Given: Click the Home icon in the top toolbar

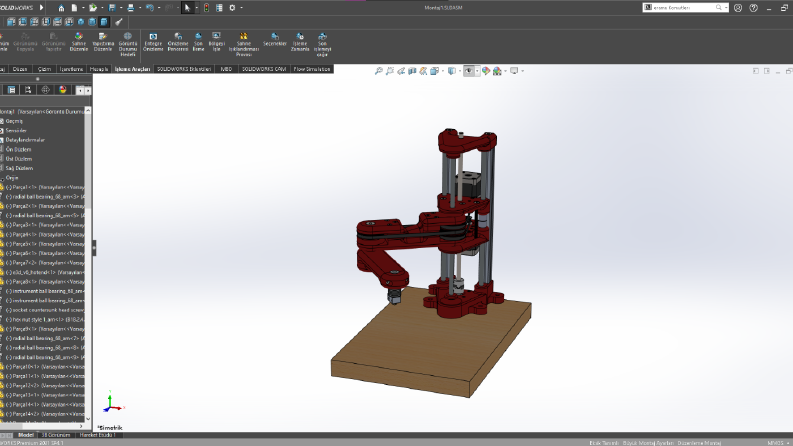Looking at the screenshot, I should click(x=61, y=8).
